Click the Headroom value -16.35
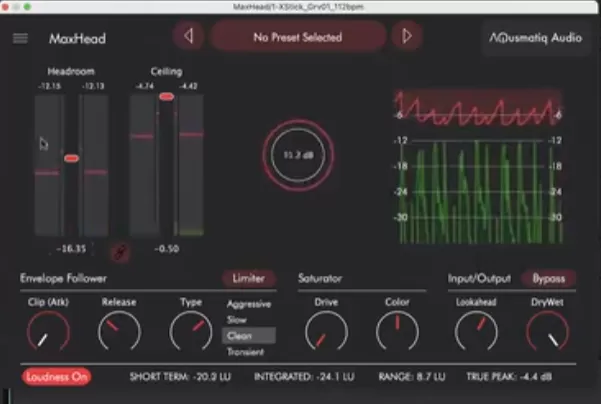This screenshot has height=404, width=601. [x=71, y=249]
